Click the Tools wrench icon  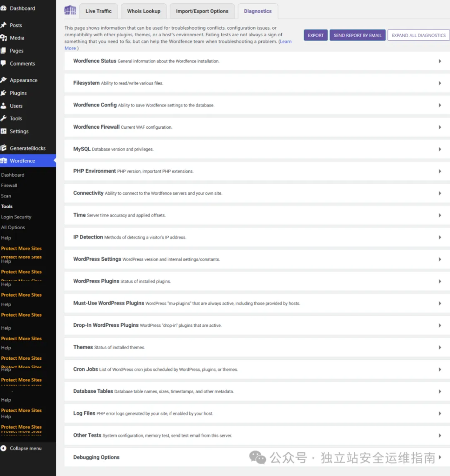3,119
